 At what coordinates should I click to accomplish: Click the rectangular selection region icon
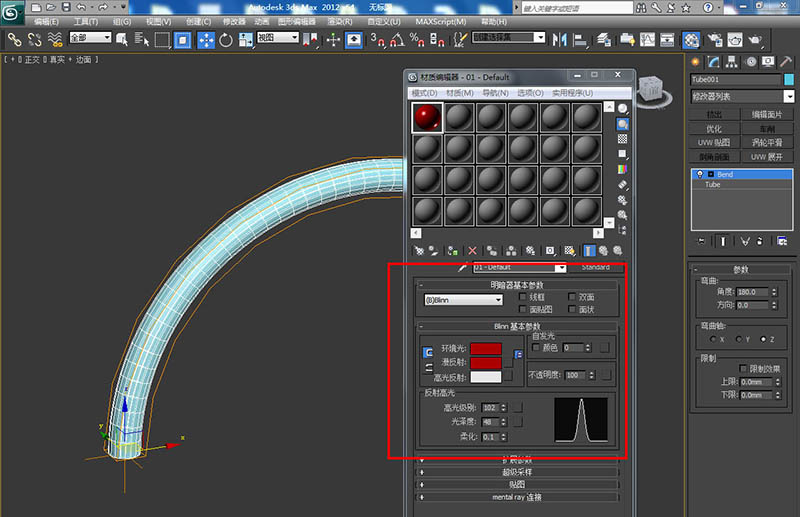[161, 40]
